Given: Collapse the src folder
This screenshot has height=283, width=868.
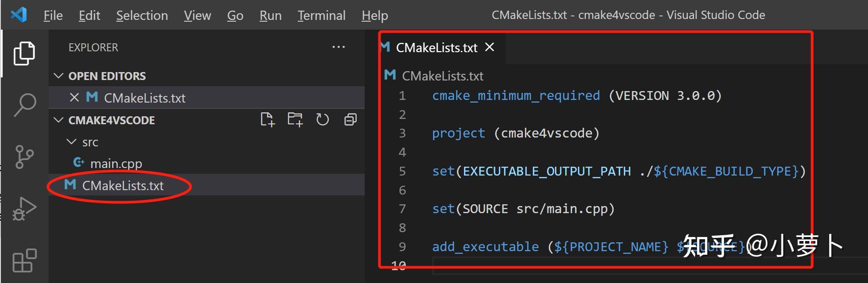Looking at the screenshot, I should 71,141.
